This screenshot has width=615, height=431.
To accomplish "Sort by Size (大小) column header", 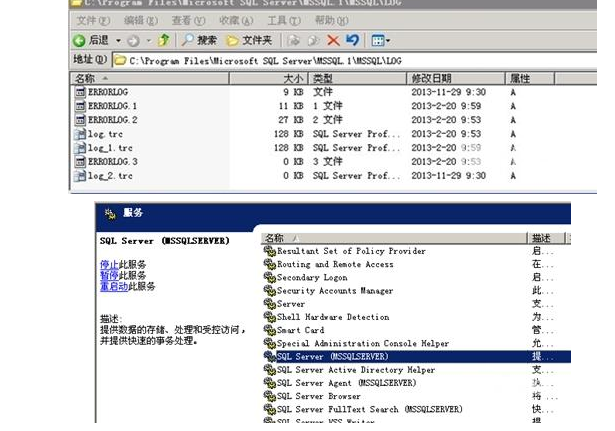I will [269, 78].
